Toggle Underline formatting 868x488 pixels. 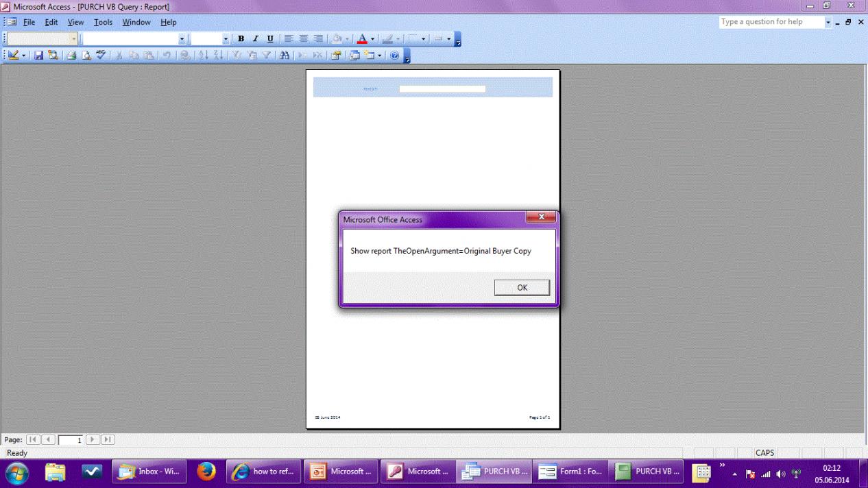[x=270, y=39]
